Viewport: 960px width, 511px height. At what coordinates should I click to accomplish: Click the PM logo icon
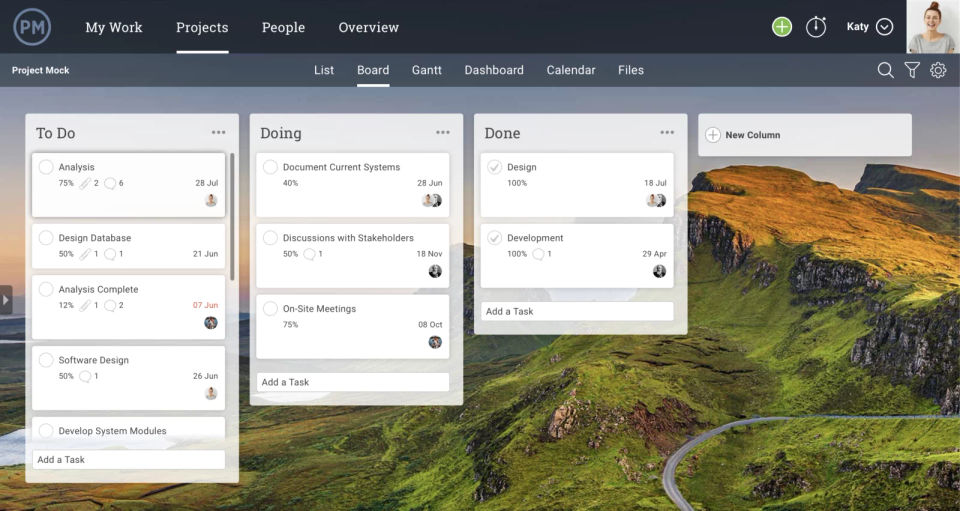point(32,27)
